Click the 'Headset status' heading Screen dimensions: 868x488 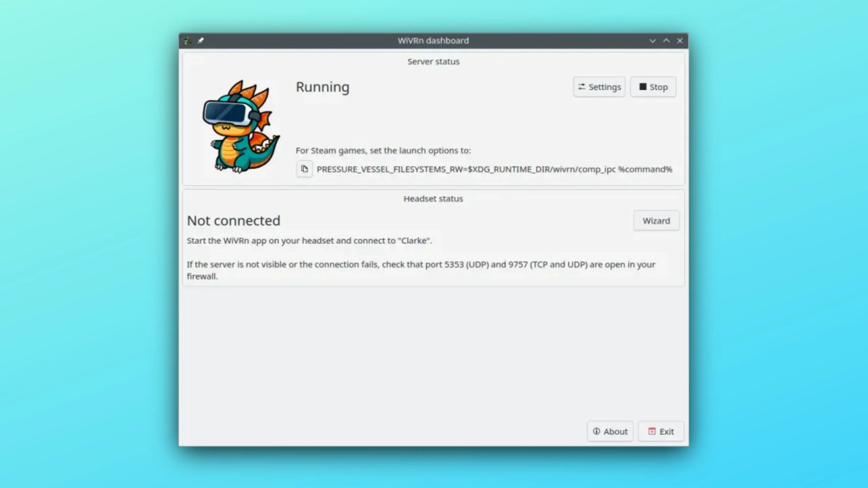pyautogui.click(x=433, y=199)
